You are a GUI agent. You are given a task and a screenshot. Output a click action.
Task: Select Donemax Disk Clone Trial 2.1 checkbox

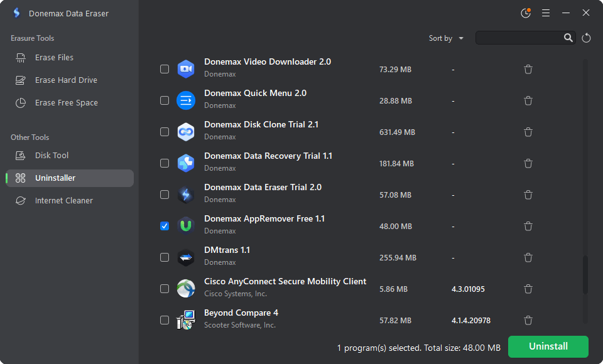coord(165,132)
